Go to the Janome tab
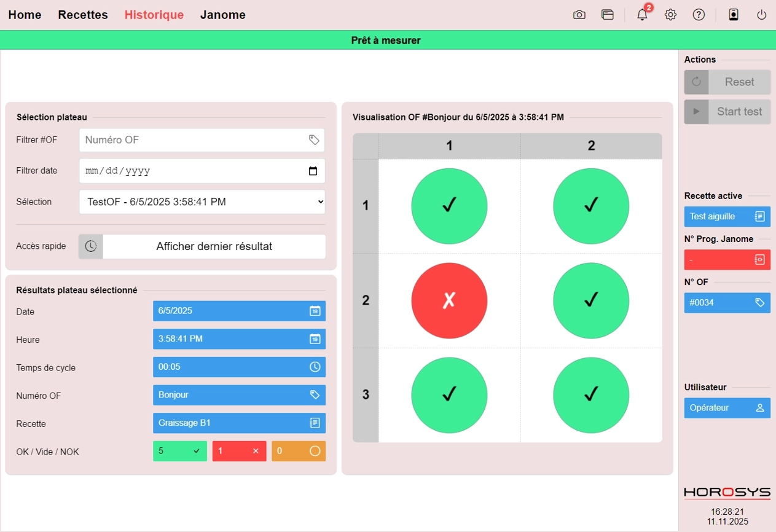776x532 pixels. pyautogui.click(x=222, y=15)
